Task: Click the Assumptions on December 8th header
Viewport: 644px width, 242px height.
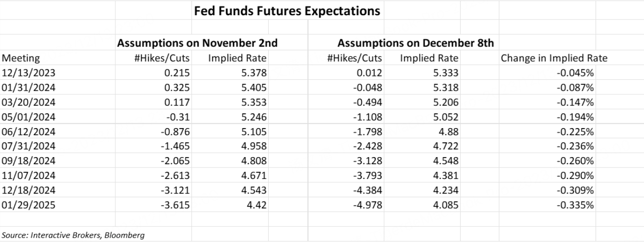Action: click(x=416, y=43)
